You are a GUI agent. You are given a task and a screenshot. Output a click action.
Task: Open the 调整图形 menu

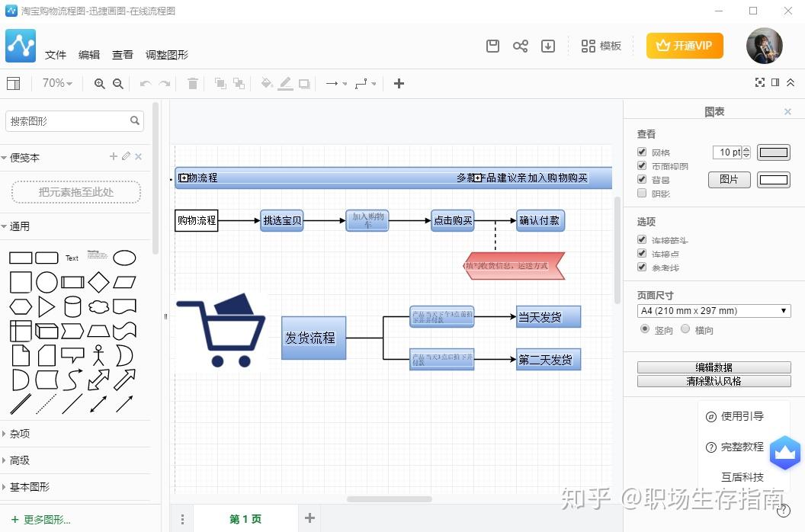(x=167, y=55)
